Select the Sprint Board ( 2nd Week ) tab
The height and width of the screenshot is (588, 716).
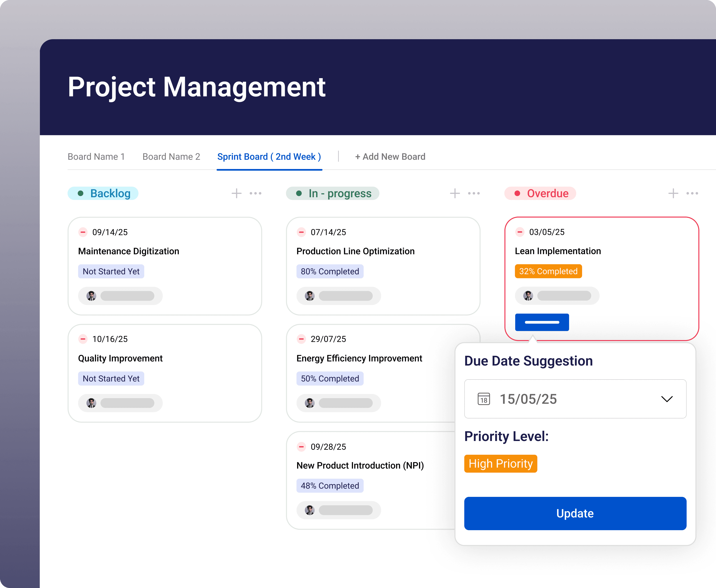[269, 157]
